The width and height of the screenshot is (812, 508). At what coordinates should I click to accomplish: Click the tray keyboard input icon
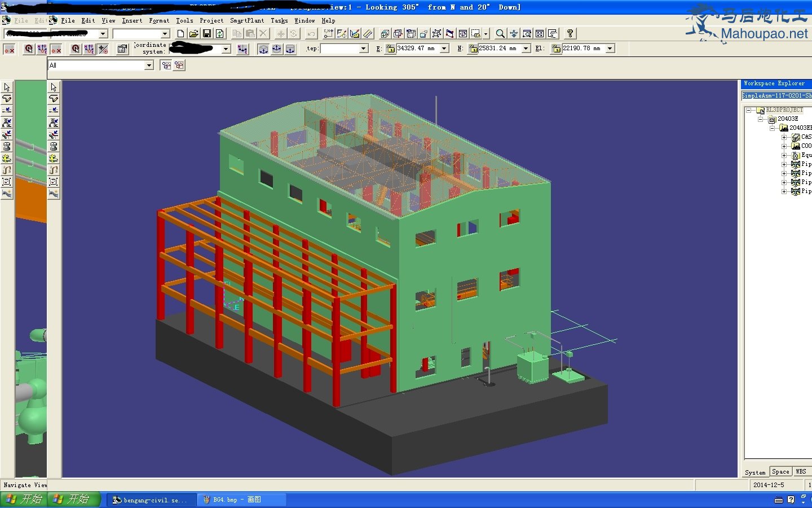coord(779,500)
